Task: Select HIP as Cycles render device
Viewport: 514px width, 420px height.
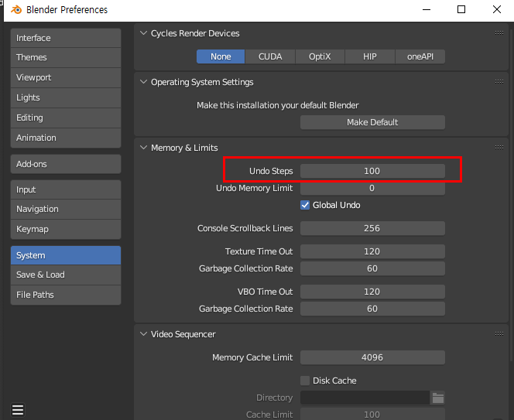Action: tap(370, 56)
